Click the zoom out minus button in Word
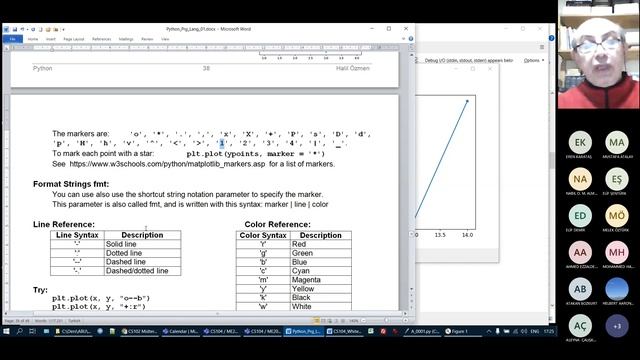 (363, 321)
